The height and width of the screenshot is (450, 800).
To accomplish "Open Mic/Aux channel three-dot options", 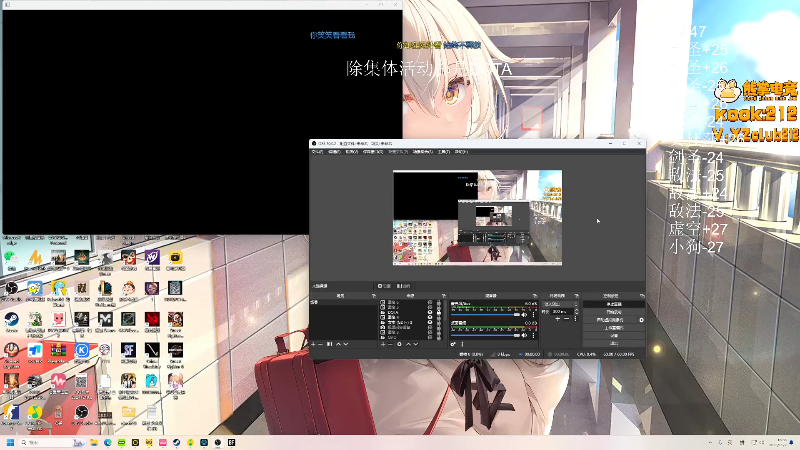I will tap(533, 315).
